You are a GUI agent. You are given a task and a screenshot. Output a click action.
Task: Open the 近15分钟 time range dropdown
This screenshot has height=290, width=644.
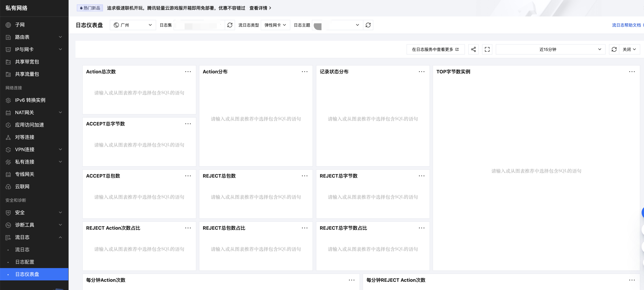point(550,50)
